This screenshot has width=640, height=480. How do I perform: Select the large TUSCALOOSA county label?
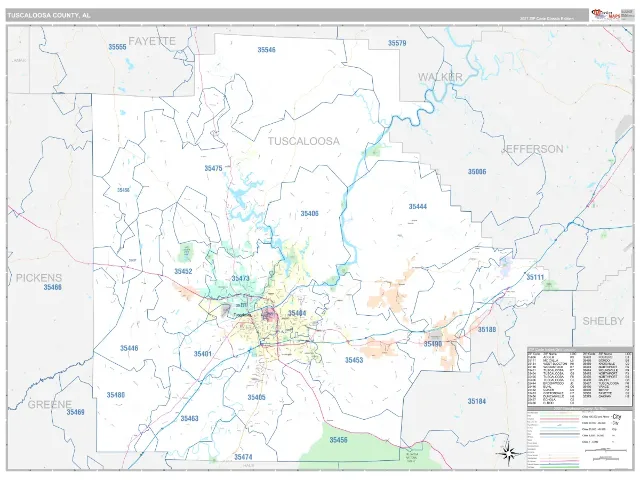[303, 141]
